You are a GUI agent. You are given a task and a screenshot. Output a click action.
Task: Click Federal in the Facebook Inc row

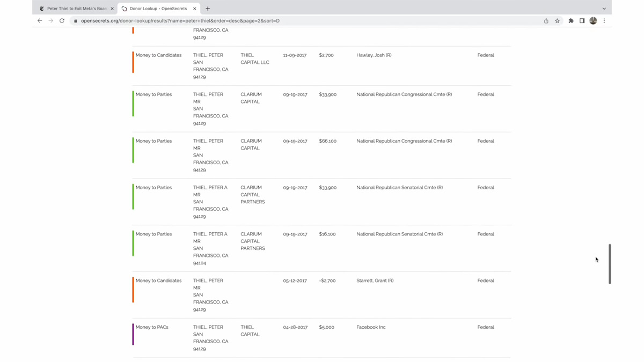click(x=485, y=327)
